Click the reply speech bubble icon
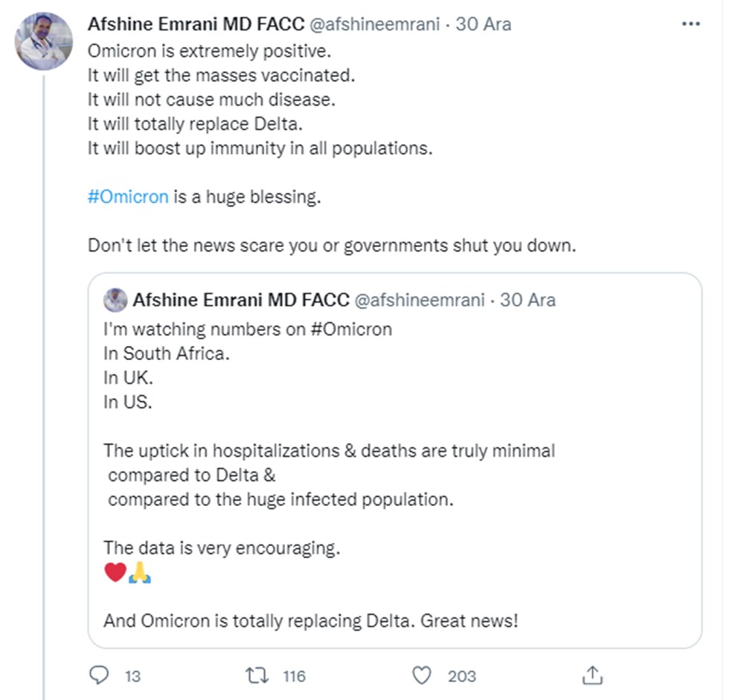This screenshot has width=744, height=700. 100,675
